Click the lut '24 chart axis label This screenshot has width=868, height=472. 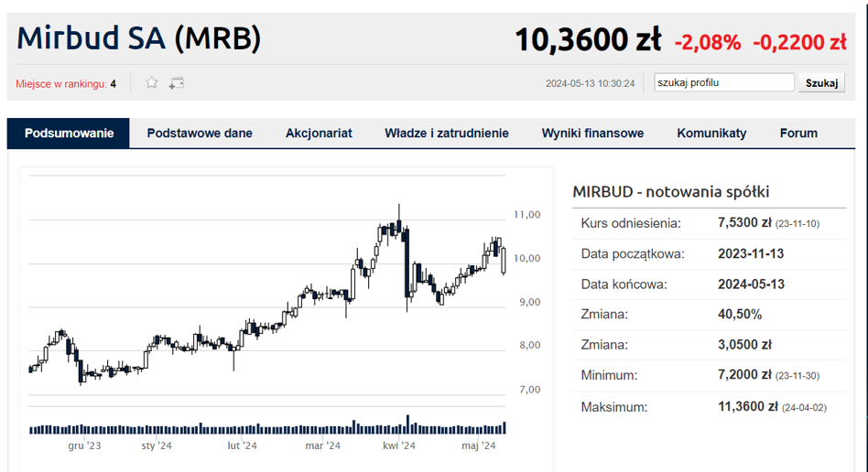pos(242,445)
